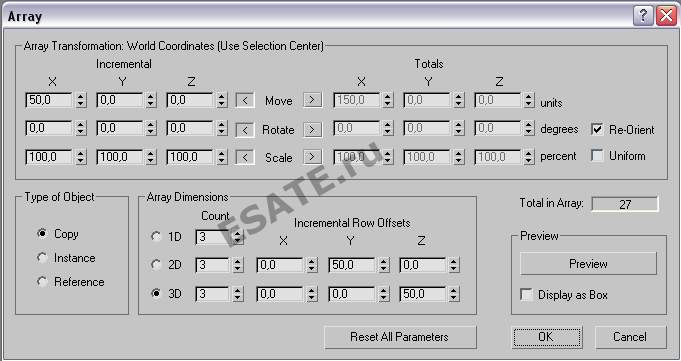The image size is (681, 361).
Task: Click the 3D row offset Z spinner
Action: click(454, 294)
